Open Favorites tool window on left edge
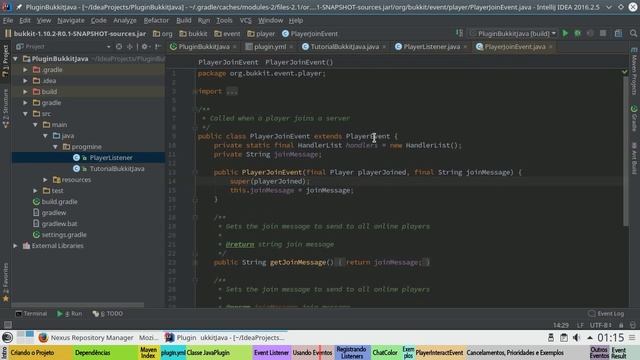Screen dimensions: 640x360 pyautogui.click(x=5, y=282)
